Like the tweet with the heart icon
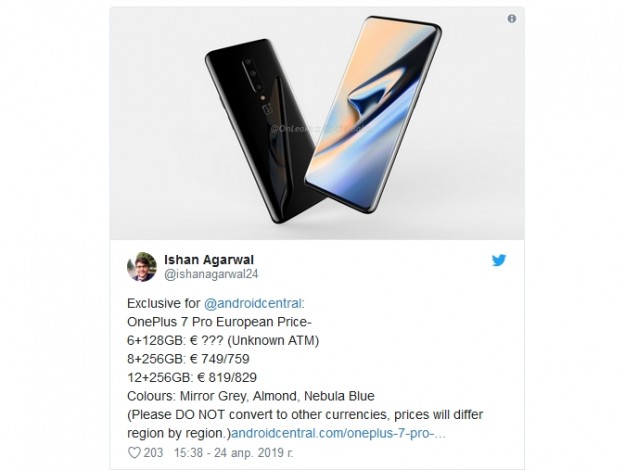This screenshot has width=625, height=470. (134, 452)
